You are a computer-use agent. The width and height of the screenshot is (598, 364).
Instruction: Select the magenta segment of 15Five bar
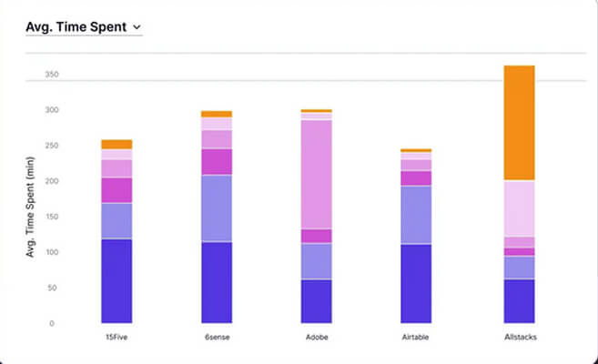[x=117, y=190]
